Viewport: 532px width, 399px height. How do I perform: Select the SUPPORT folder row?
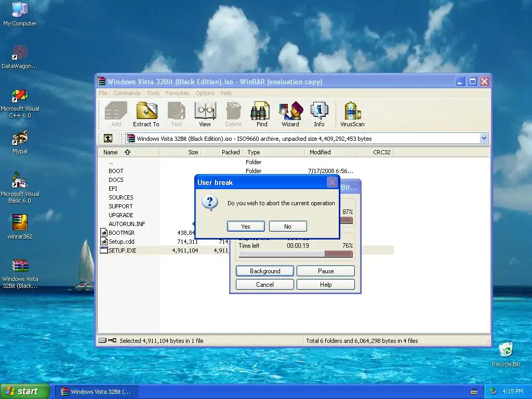click(x=121, y=206)
